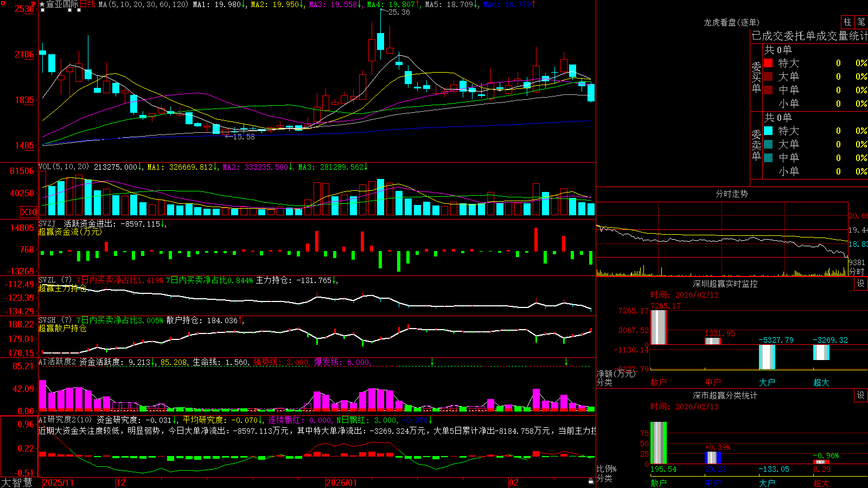Click the lock icon at timeline end
The width and height of the screenshot is (868, 488).
[591, 481]
